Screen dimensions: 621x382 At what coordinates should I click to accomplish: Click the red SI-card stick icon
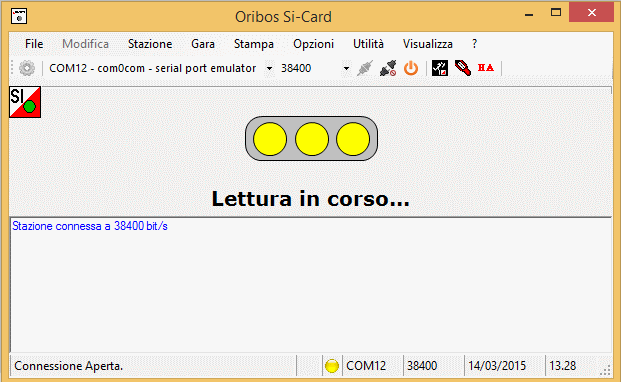(x=463, y=68)
